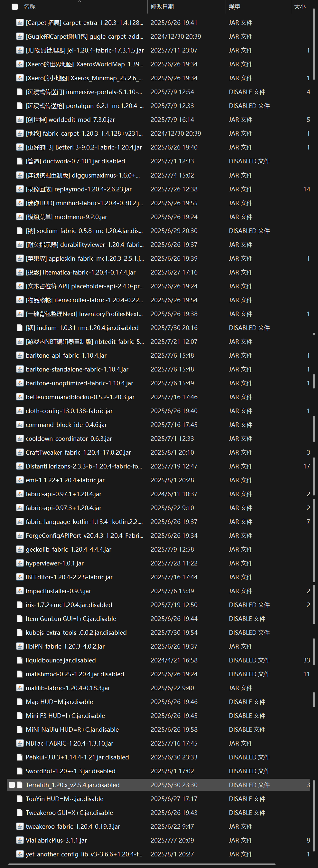Click the jar icon of worldedit-mod-7.3.0.jar
Viewport: 318px width, 868px height.
pos(20,120)
